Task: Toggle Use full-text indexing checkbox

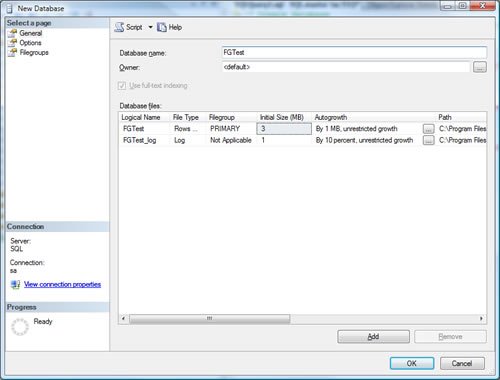Action: pyautogui.click(x=122, y=86)
